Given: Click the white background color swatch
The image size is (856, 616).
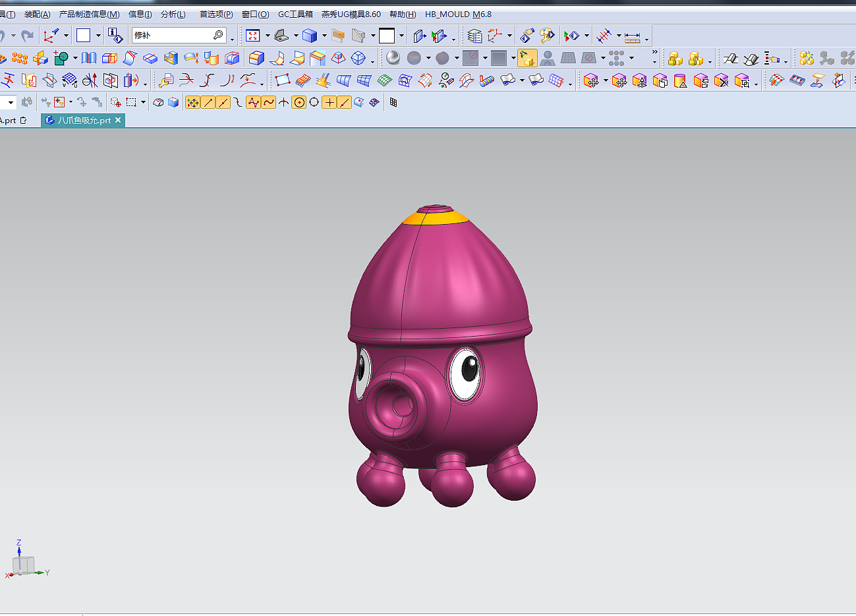Looking at the screenshot, I should (387, 36).
